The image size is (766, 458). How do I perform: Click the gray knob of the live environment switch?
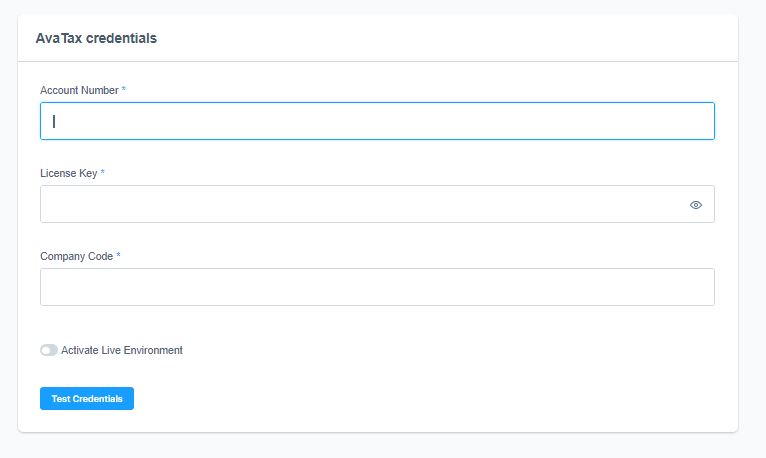click(45, 350)
